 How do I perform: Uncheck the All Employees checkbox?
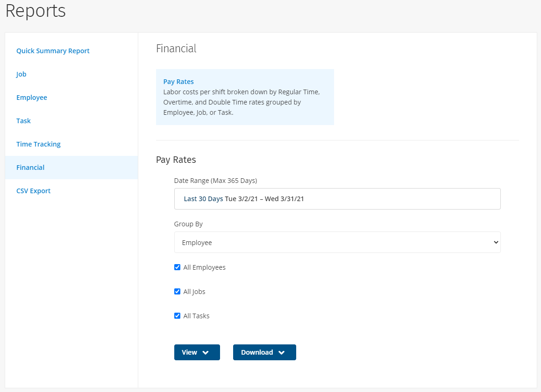point(177,267)
